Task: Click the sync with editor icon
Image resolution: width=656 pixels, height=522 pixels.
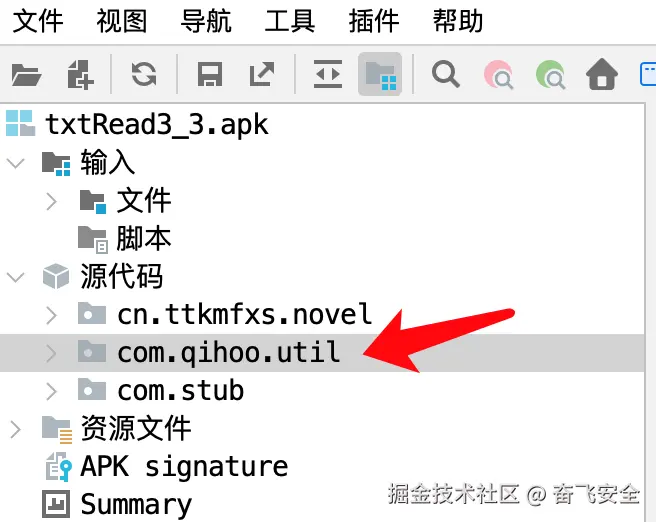Action: tap(328, 74)
